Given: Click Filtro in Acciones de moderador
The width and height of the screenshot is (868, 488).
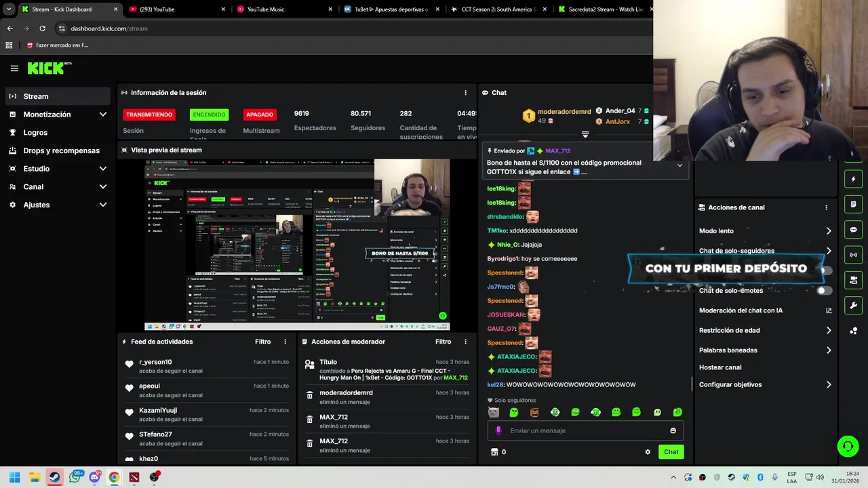Looking at the screenshot, I should point(443,342).
